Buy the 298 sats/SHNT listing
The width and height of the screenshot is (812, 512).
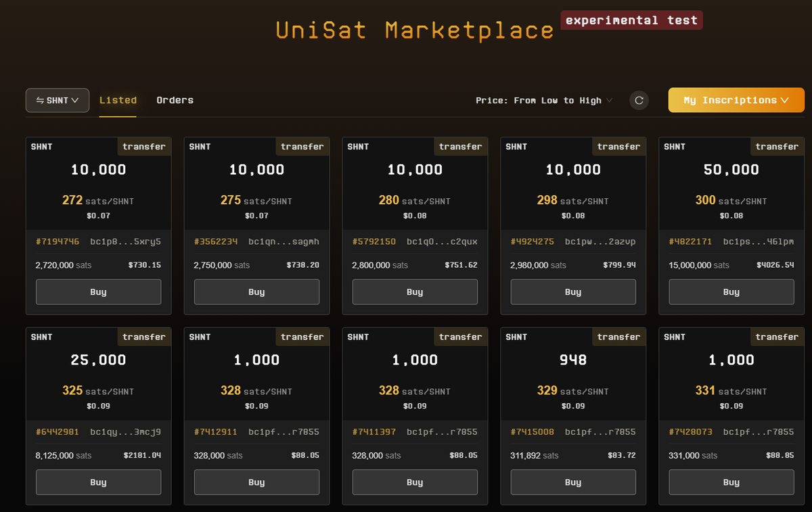(573, 292)
